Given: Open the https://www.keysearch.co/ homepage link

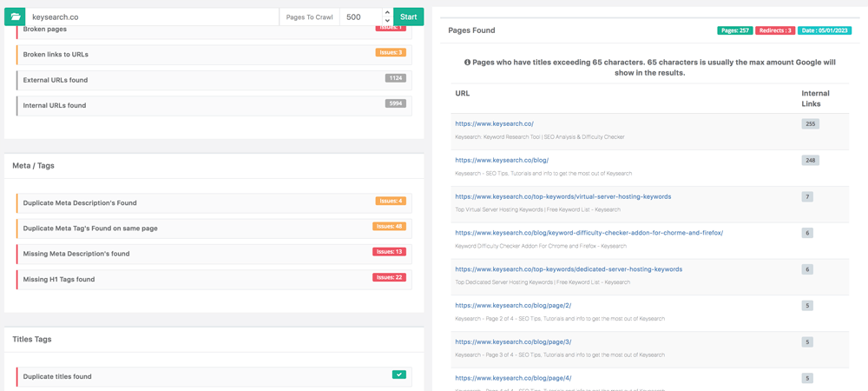Looking at the screenshot, I should [x=495, y=124].
